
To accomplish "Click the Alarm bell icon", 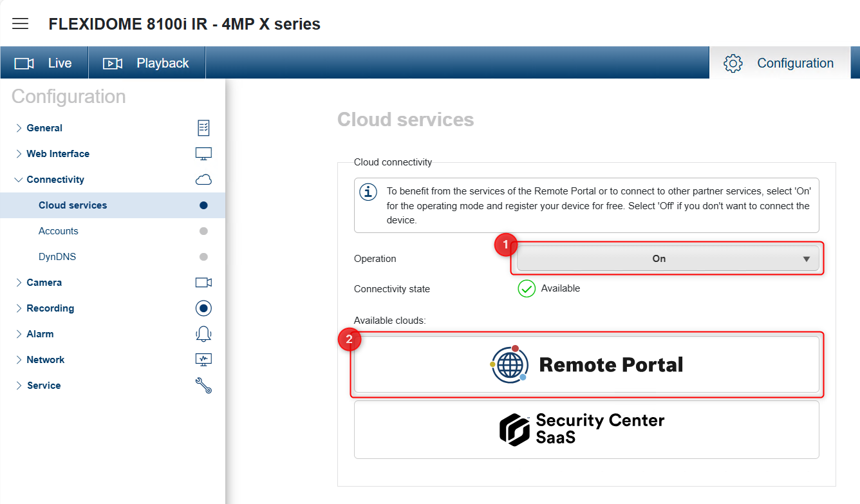I will (x=203, y=334).
